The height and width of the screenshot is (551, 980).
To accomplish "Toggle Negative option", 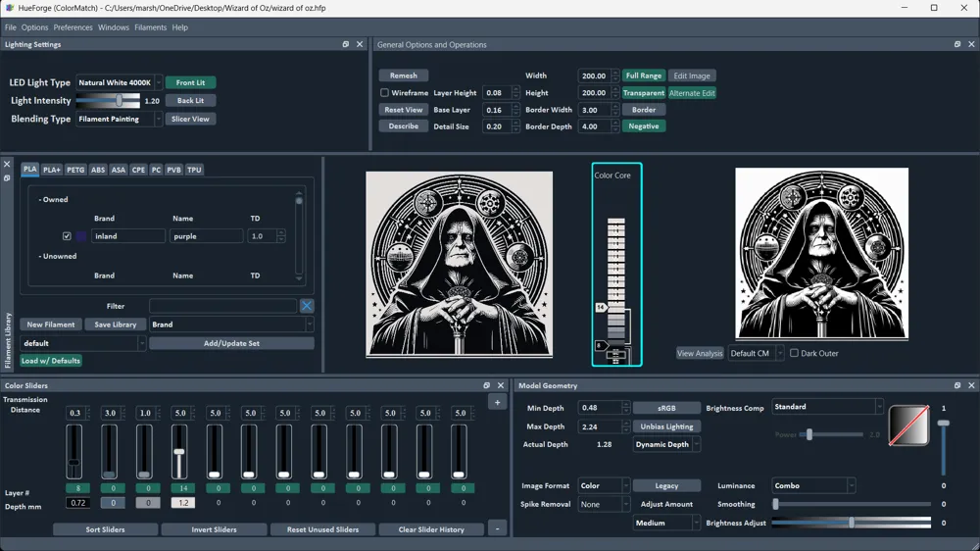I will (x=643, y=126).
